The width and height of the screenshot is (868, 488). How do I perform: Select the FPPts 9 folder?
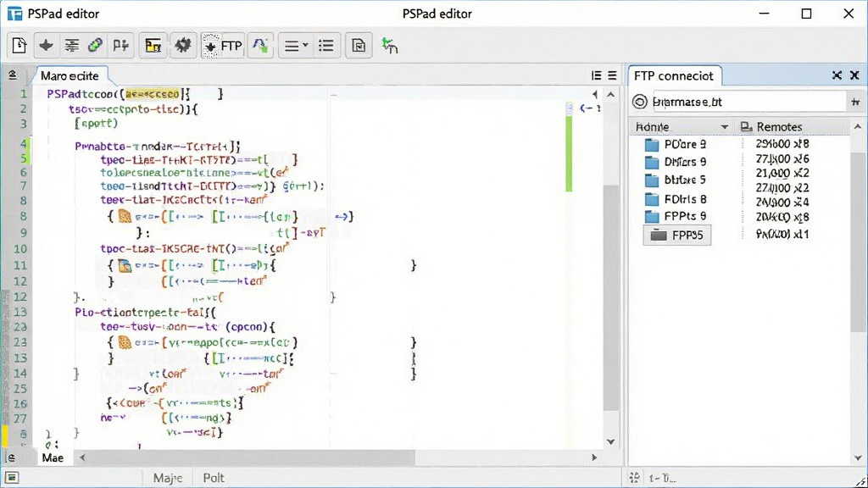pos(676,216)
